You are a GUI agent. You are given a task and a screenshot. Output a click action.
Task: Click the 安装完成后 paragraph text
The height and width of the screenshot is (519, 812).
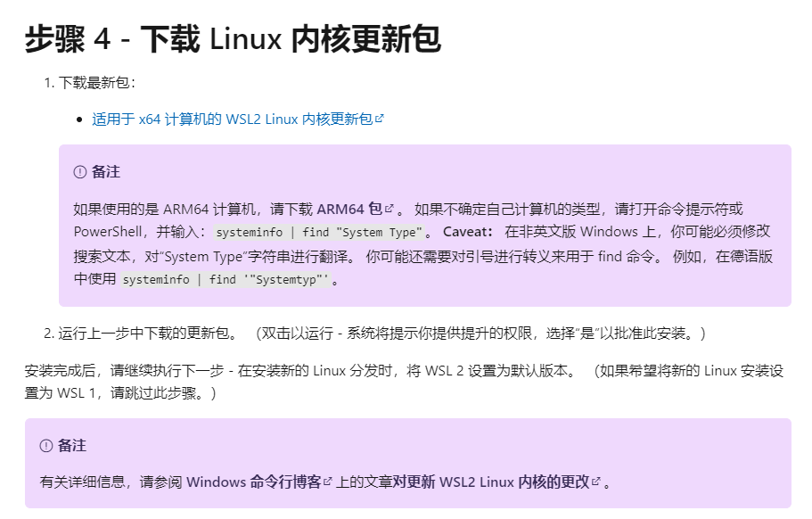267,370
